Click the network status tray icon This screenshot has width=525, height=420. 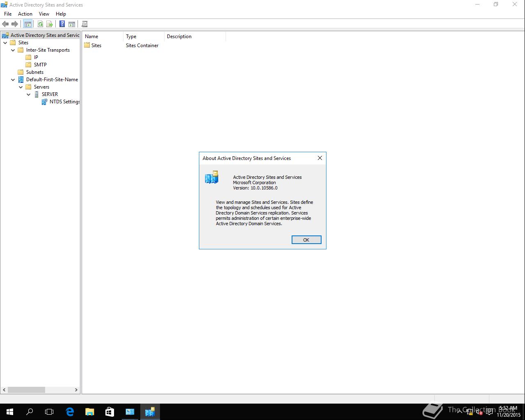pos(470,412)
